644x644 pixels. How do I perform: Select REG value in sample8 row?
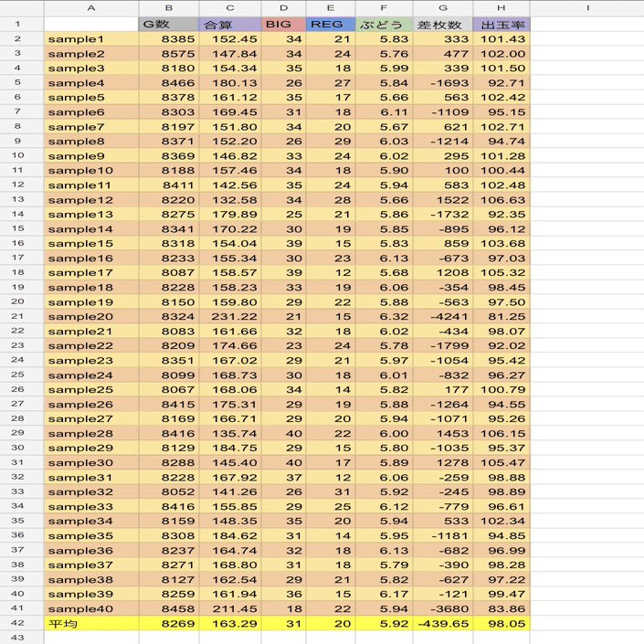(x=331, y=142)
